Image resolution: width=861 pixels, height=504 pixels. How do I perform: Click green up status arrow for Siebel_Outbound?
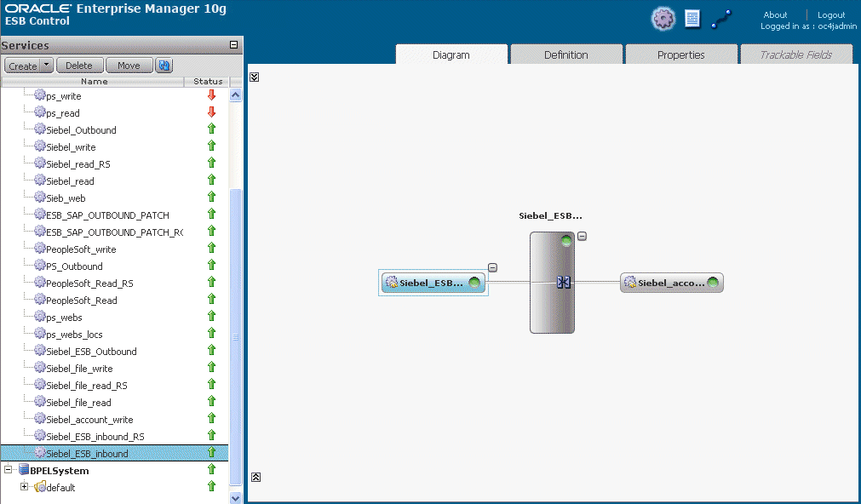coord(211,129)
